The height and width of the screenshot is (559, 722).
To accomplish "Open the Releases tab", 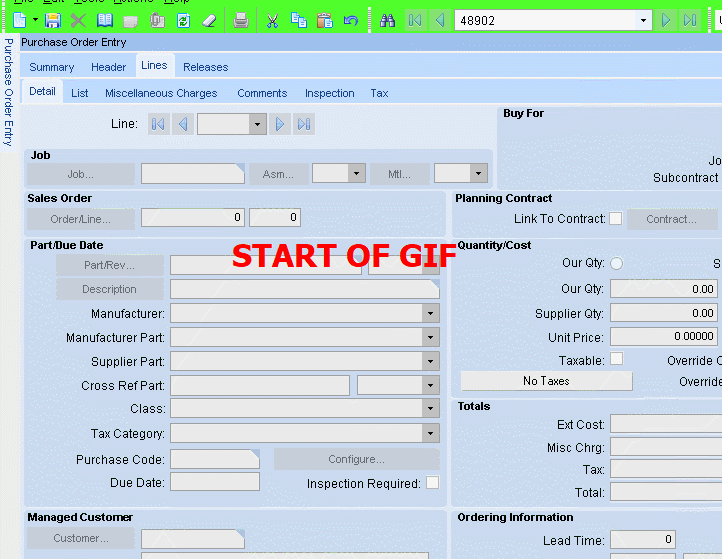I will tap(205, 67).
